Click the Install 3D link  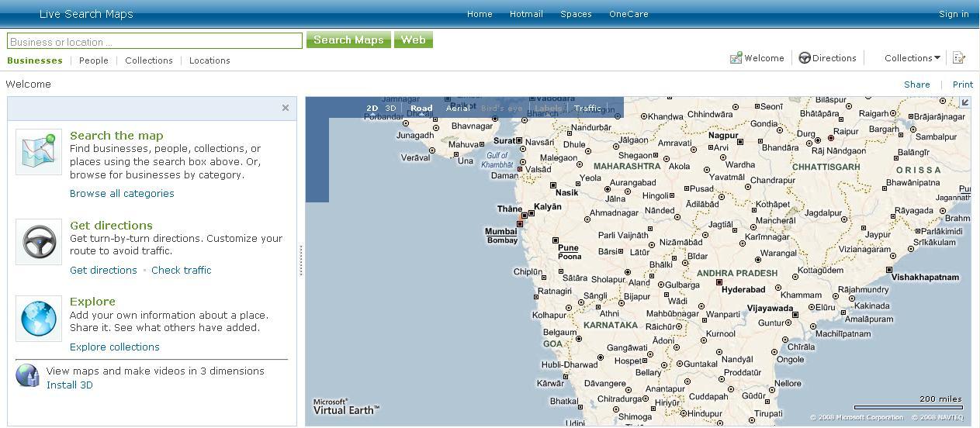[x=70, y=385]
